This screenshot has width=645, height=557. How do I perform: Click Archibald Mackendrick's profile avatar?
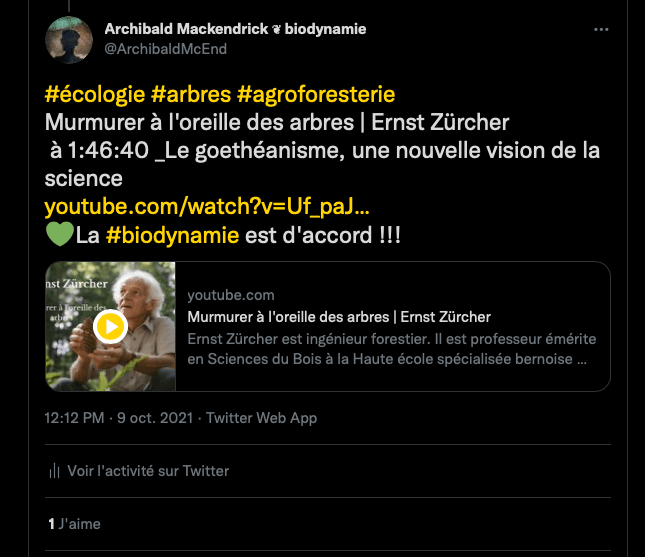coord(71,38)
